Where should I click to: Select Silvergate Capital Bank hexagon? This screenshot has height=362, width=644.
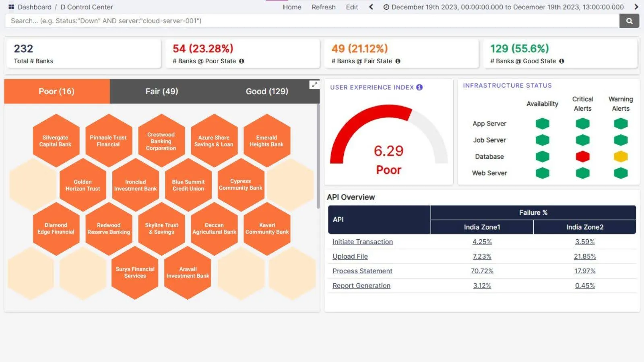click(x=56, y=141)
